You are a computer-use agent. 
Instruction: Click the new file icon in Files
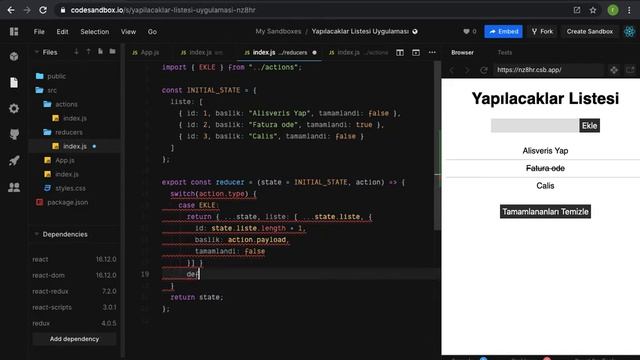(x=100, y=51)
